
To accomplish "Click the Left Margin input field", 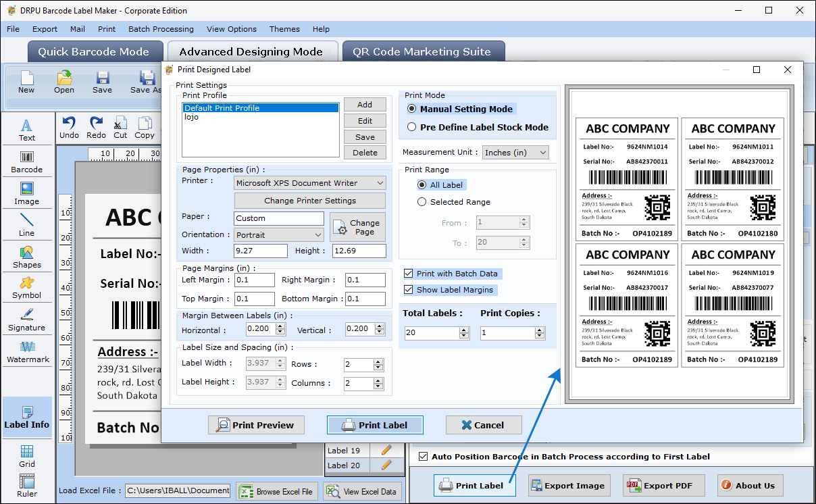I will point(255,280).
